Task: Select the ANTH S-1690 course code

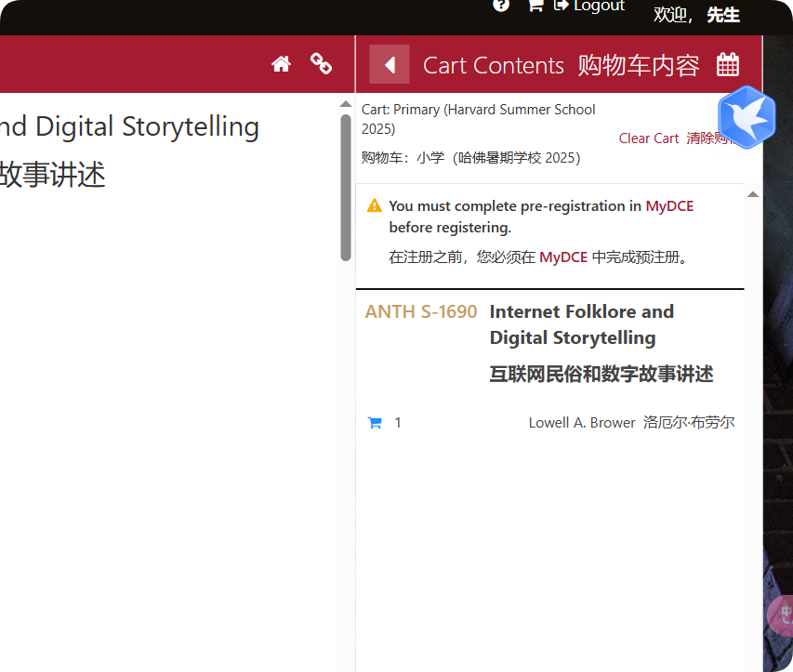Action: point(421,312)
